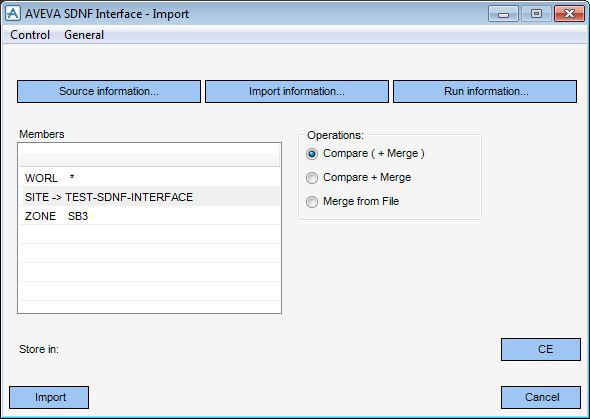This screenshot has width=590, height=419.
Task: Cancel the import dialog
Action: click(x=541, y=397)
